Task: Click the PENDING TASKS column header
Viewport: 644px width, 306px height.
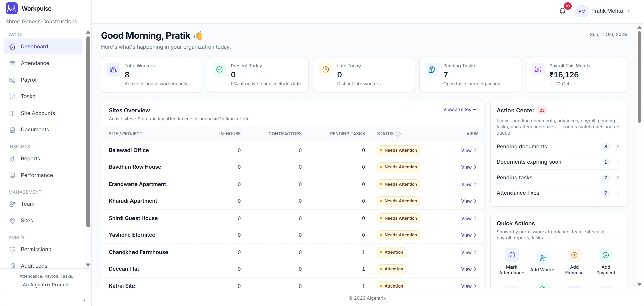Action: point(347,134)
